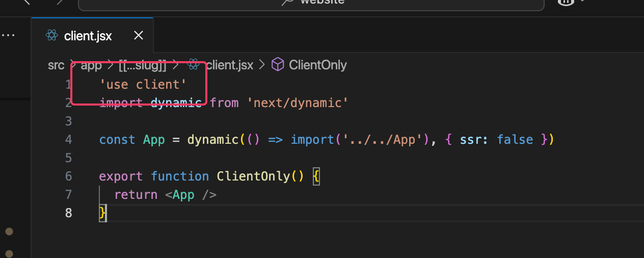Click the 'export' keyword on line 6
644x258 pixels.
tap(121, 176)
